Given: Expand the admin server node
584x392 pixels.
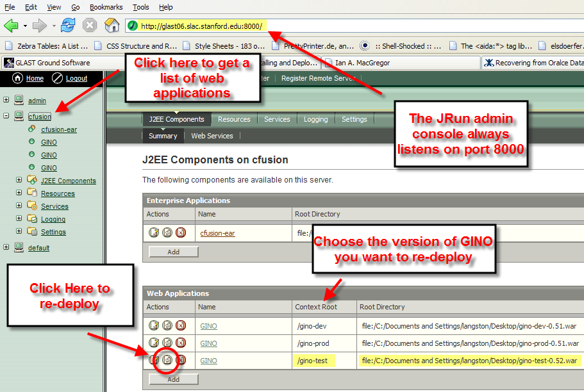Looking at the screenshot, I should [x=6, y=100].
